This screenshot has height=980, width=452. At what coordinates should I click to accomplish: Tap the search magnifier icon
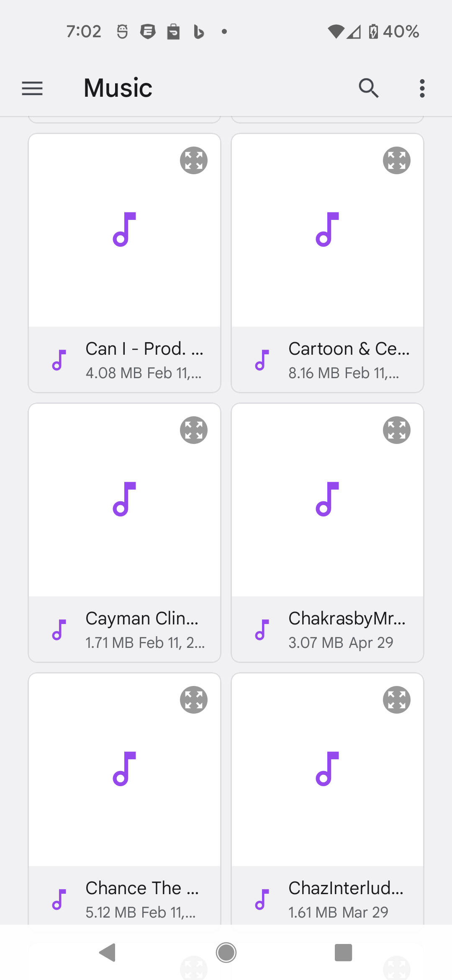pos(369,88)
